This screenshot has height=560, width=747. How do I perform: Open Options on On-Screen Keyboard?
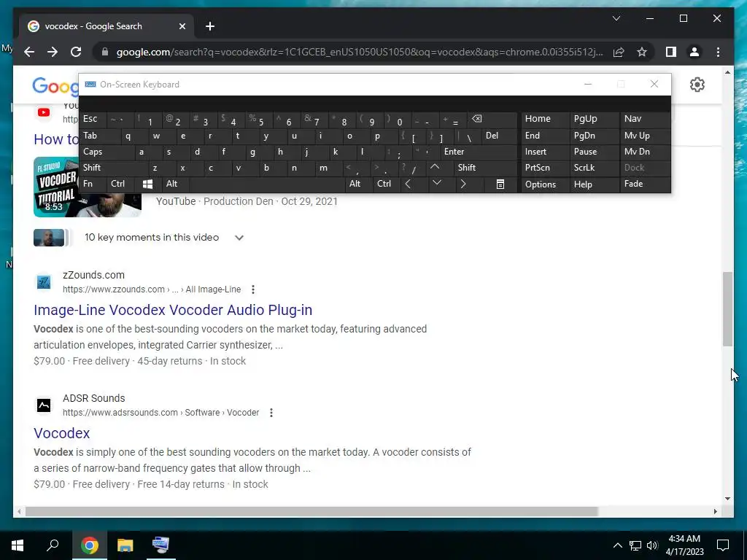coord(544,184)
